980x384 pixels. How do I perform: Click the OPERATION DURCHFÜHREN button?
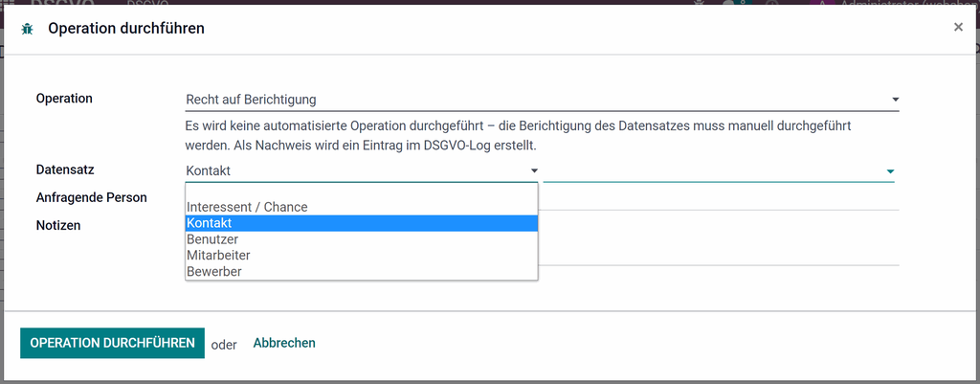pyautogui.click(x=113, y=344)
